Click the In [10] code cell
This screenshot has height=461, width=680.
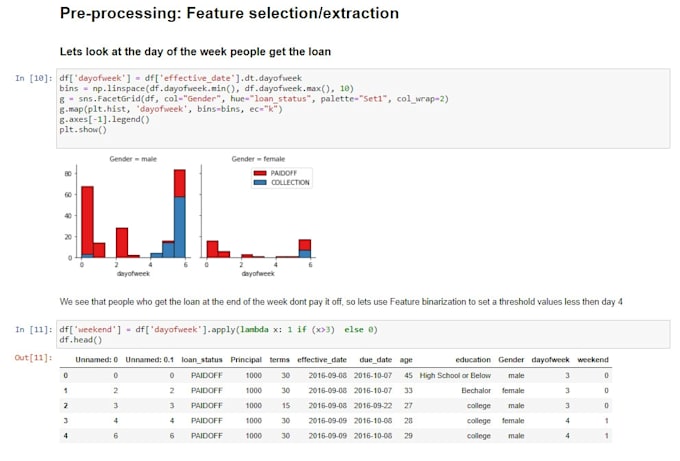(x=363, y=108)
